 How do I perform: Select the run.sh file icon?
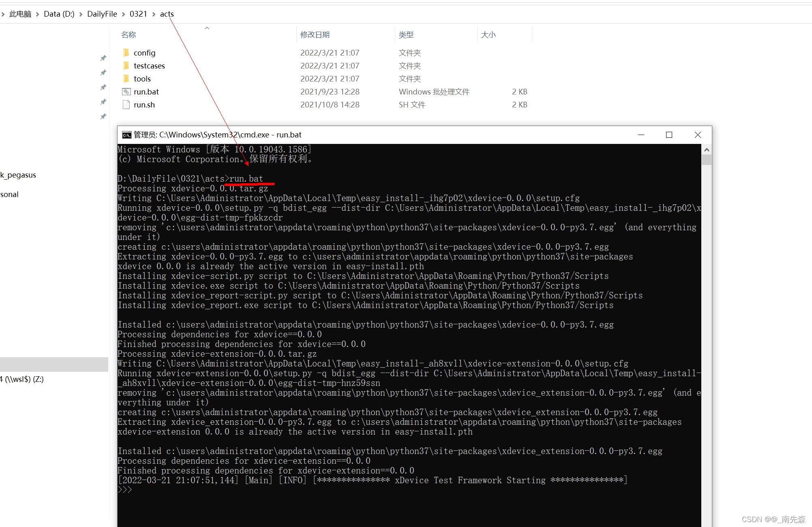126,105
